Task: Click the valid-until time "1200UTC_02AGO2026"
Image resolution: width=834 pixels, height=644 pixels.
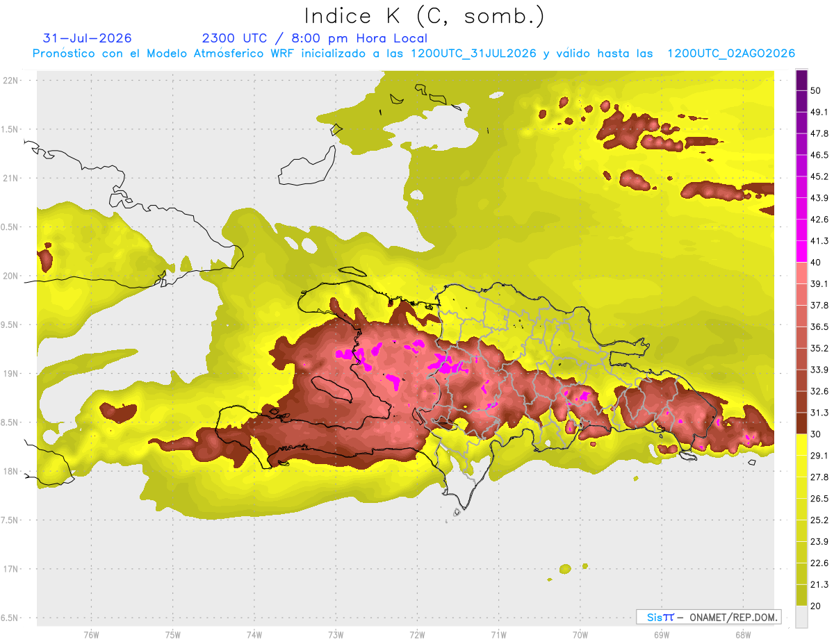Action: pos(731,53)
